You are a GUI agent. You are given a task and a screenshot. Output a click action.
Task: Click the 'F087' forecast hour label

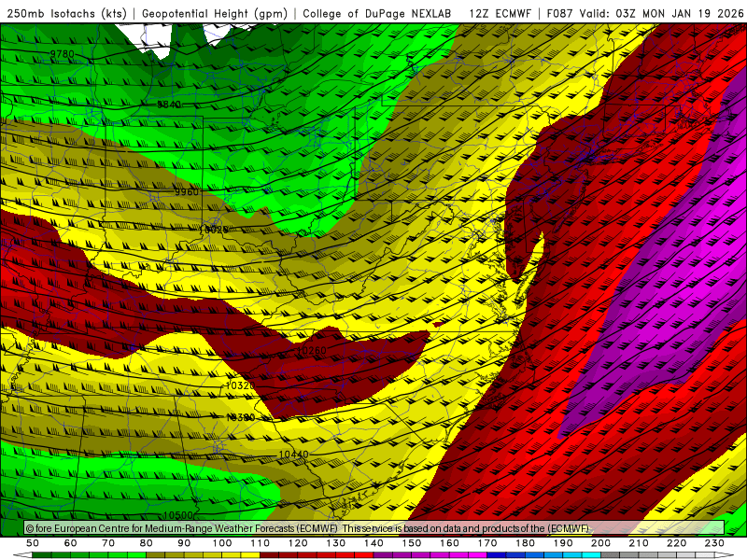click(x=559, y=13)
